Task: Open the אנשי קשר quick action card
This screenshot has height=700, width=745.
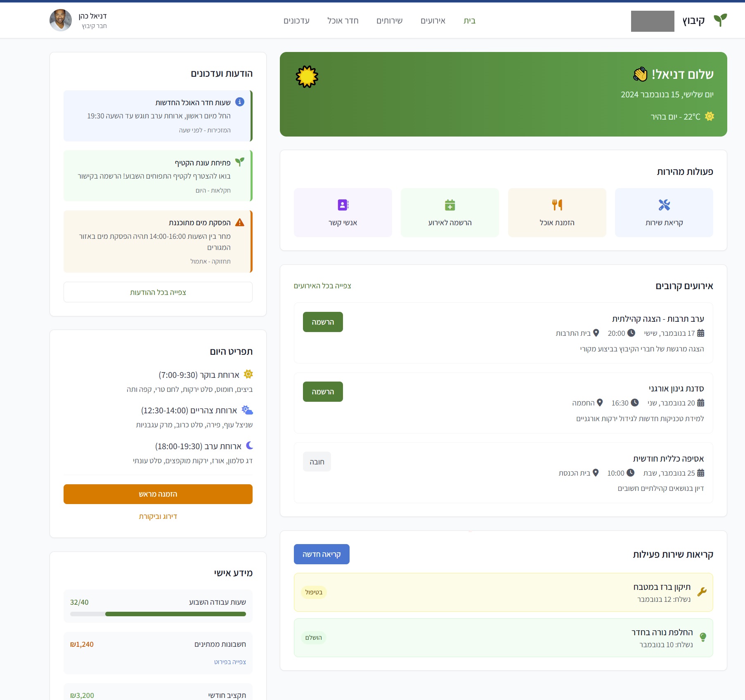Action: pyautogui.click(x=343, y=212)
